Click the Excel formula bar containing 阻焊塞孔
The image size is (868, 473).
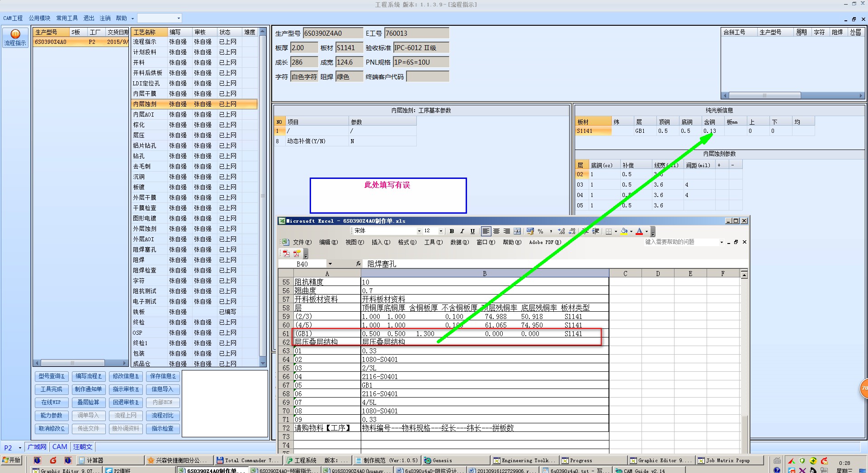(x=556, y=264)
